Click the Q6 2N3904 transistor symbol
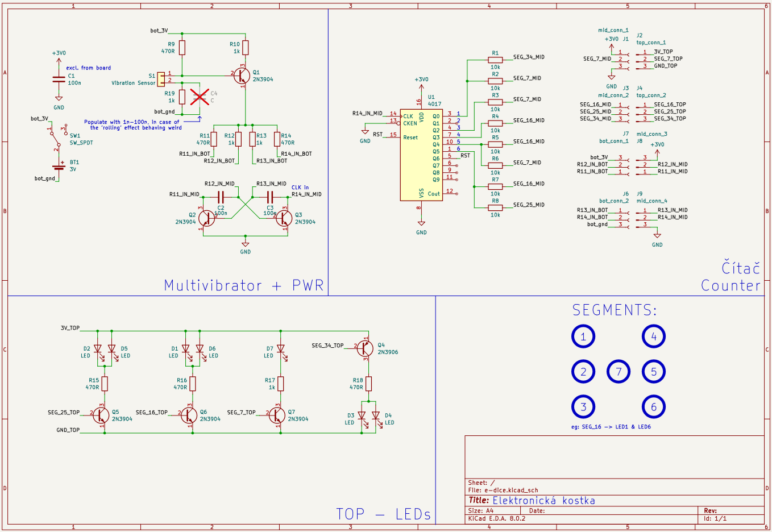This screenshot has width=772, height=532. pos(189,415)
